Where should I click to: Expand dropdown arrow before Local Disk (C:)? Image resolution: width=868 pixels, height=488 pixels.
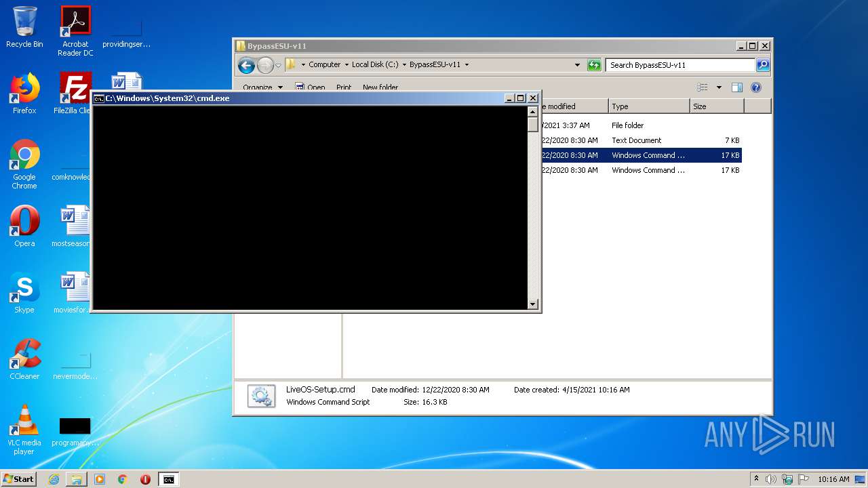pos(346,65)
